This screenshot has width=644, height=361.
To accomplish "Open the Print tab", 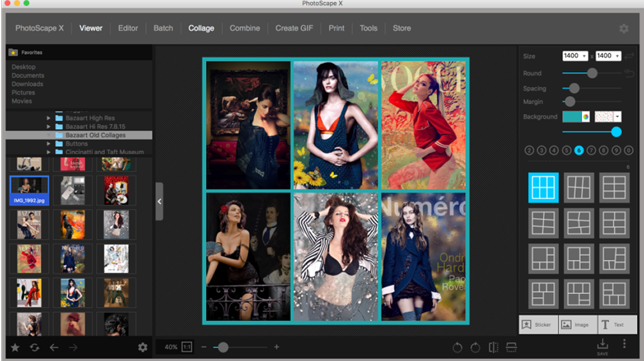I will (336, 28).
